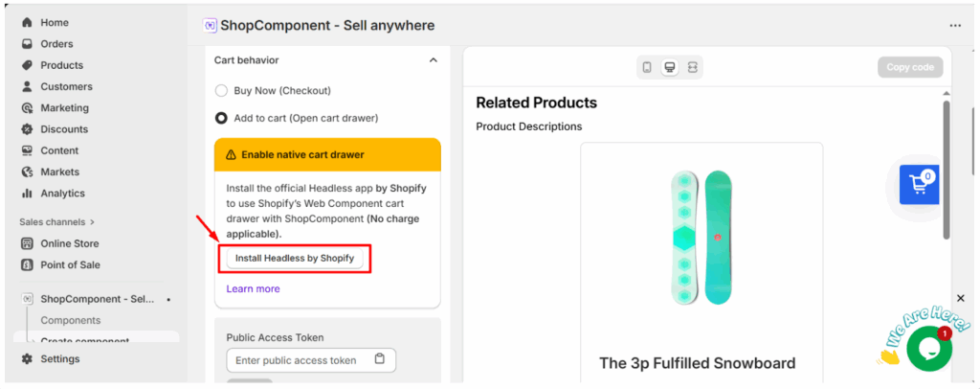Select Add to cart (Open cart drawer)

[222, 118]
